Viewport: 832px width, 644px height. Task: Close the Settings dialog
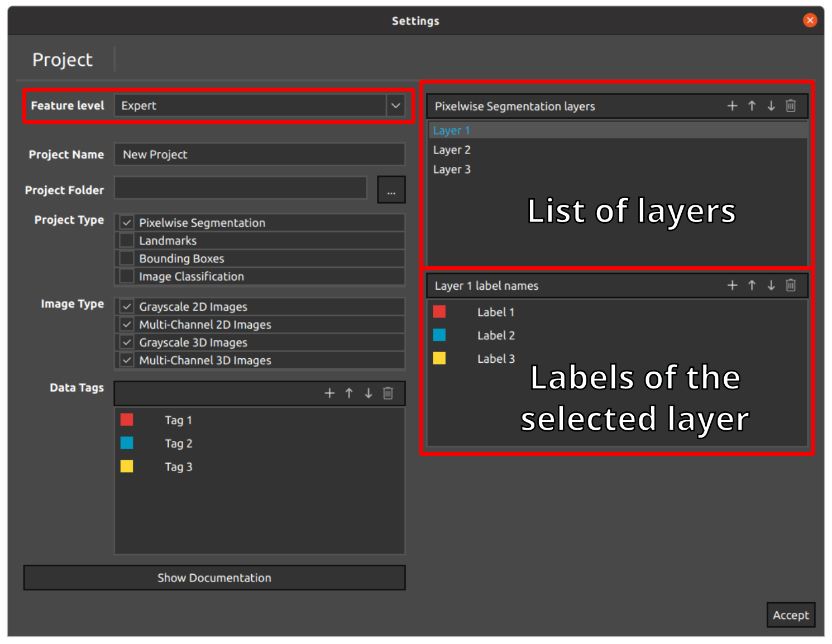pos(810,21)
